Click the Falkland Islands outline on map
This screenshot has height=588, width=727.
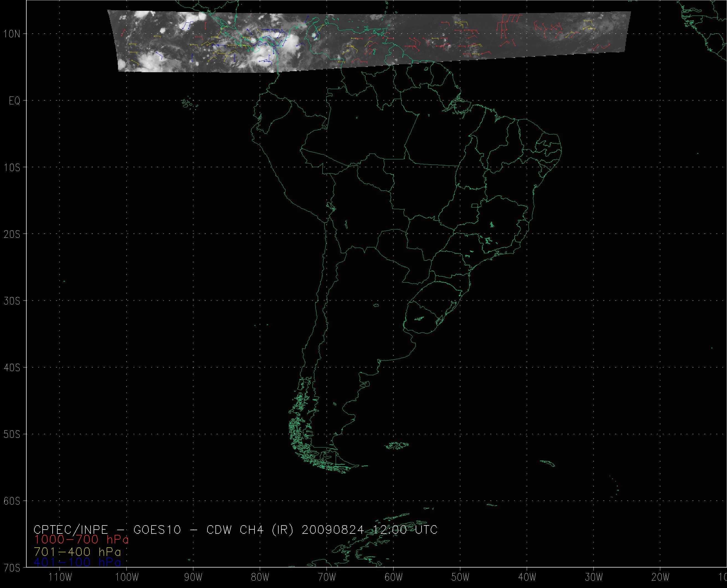pyautogui.click(x=397, y=446)
